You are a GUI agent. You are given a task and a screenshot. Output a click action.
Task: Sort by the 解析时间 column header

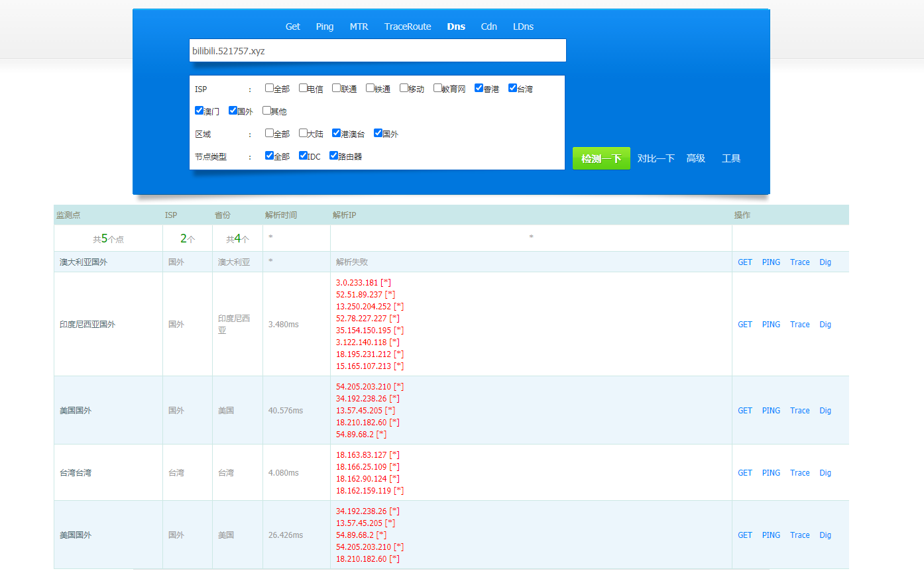coord(281,215)
